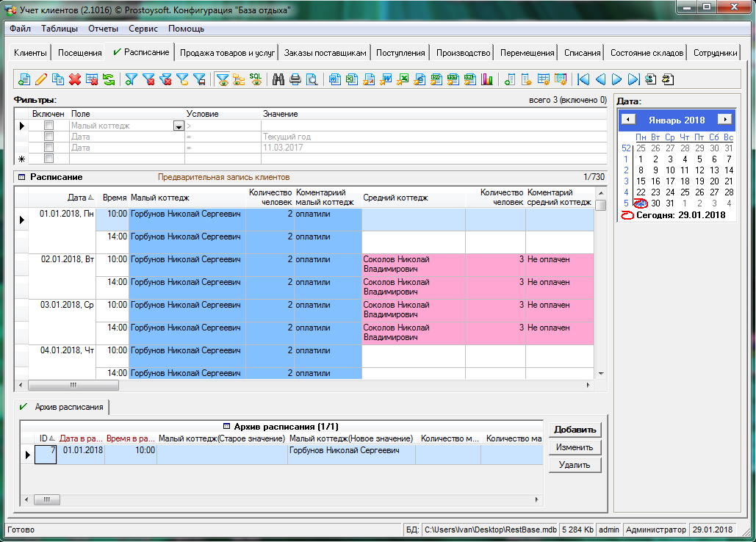Image resolution: width=756 pixels, height=542 pixels.
Task: Open the bar chart diagram icon
Action: pos(486,79)
